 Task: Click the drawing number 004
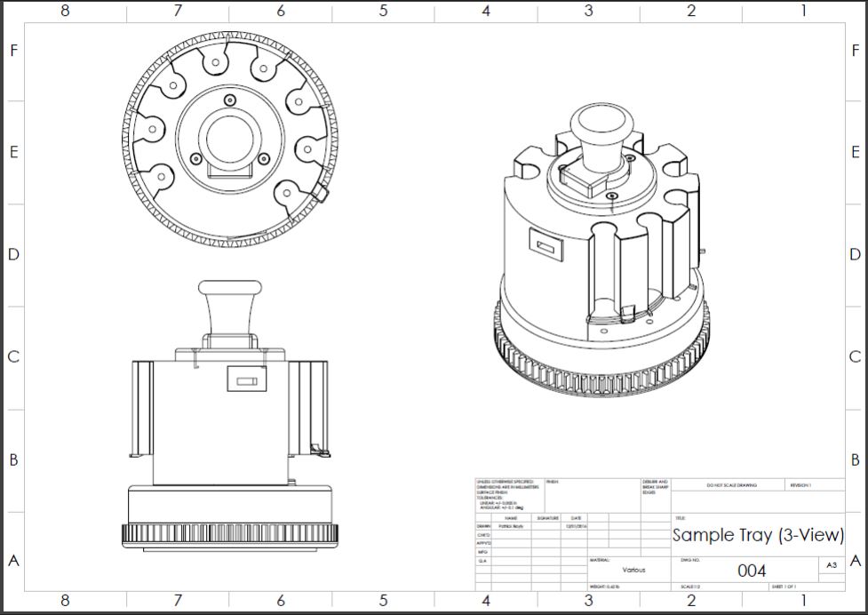point(752,571)
